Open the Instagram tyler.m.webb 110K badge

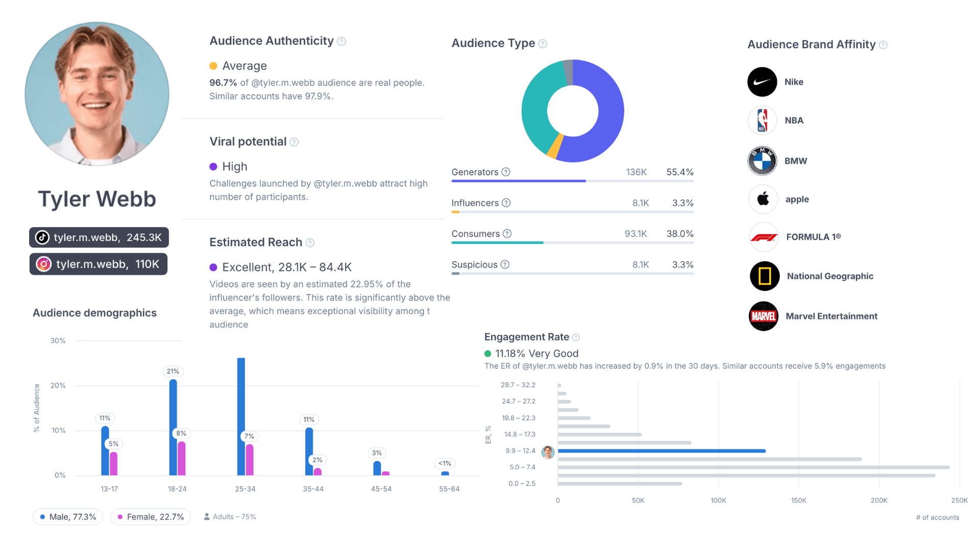(x=99, y=264)
